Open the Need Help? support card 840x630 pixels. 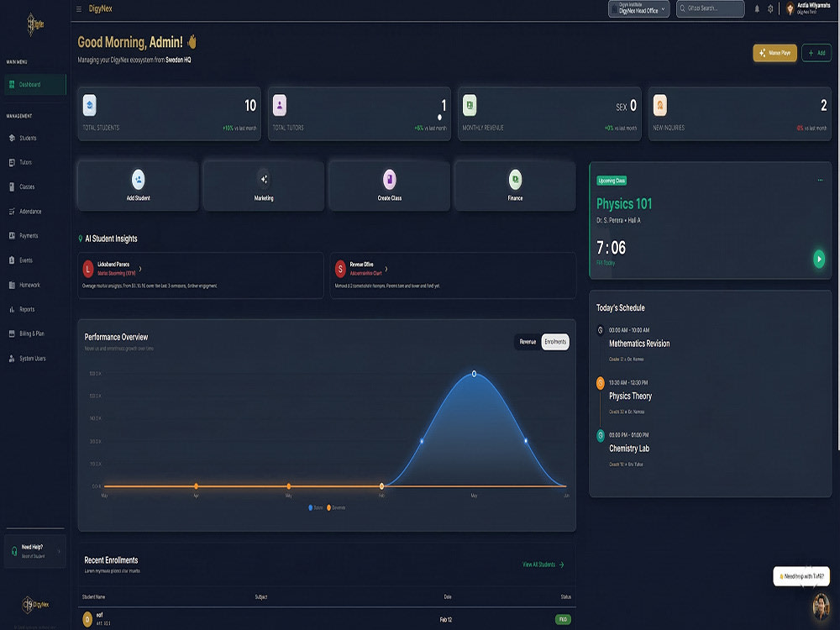click(35, 551)
